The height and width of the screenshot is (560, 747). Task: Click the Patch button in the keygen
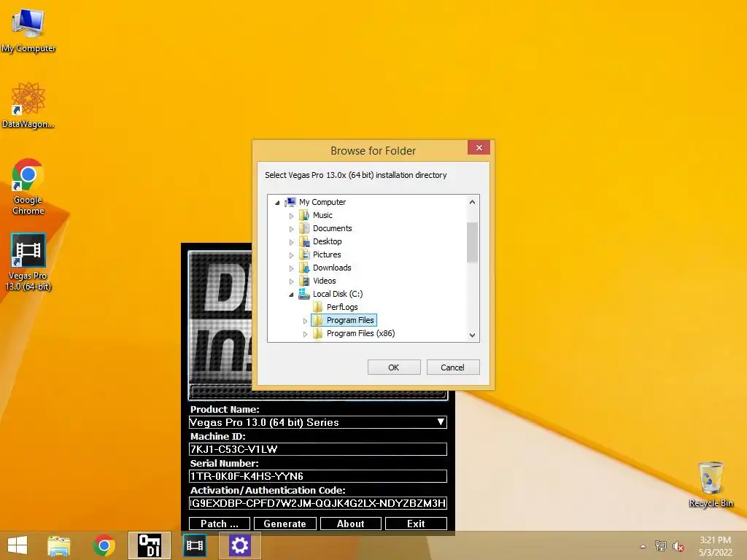click(219, 524)
